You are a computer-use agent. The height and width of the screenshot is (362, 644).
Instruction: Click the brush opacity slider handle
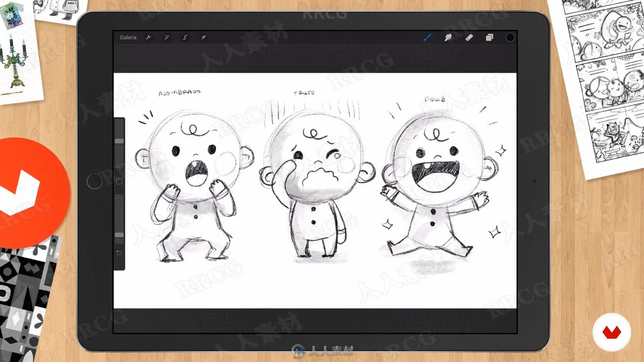[x=119, y=235]
